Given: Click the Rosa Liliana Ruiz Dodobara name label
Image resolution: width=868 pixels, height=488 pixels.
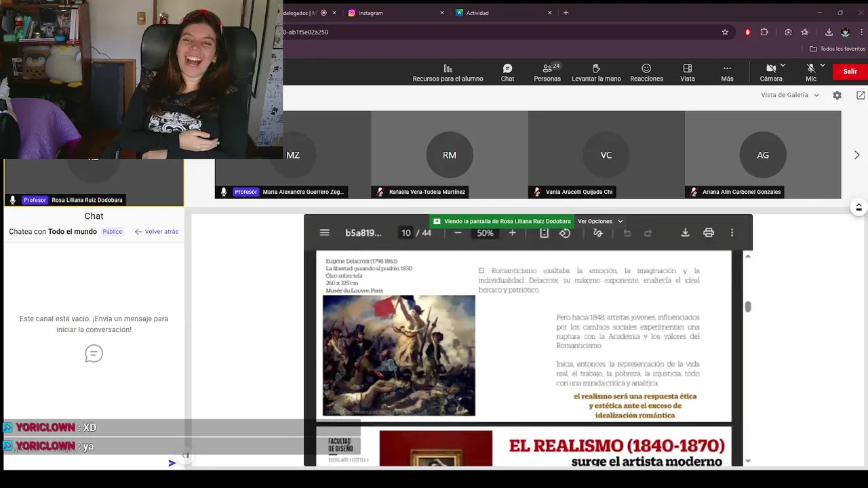Looking at the screenshot, I should click(87, 200).
